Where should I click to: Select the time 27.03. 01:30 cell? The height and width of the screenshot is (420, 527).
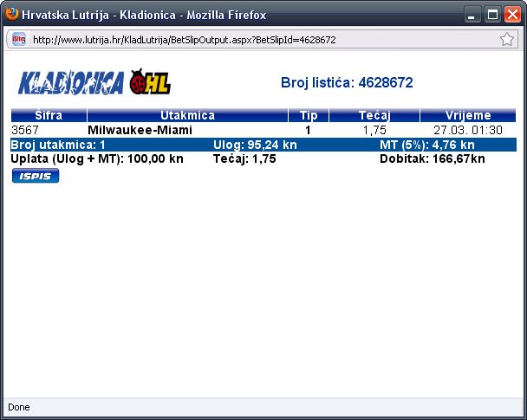(x=468, y=130)
